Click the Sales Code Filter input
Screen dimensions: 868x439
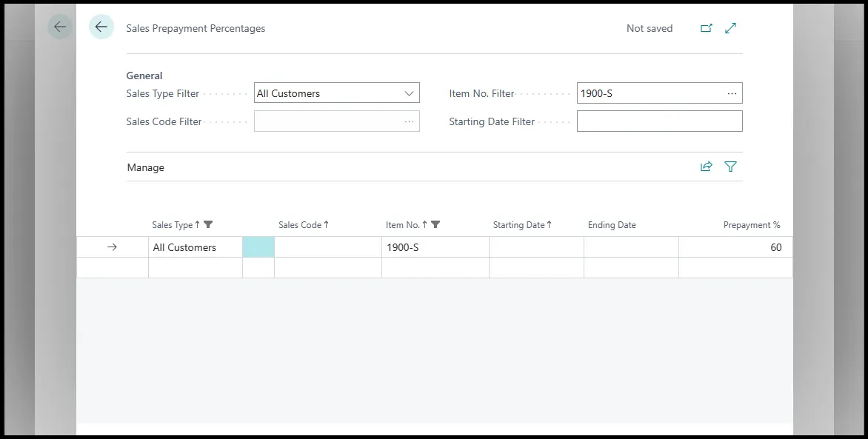[x=336, y=121]
